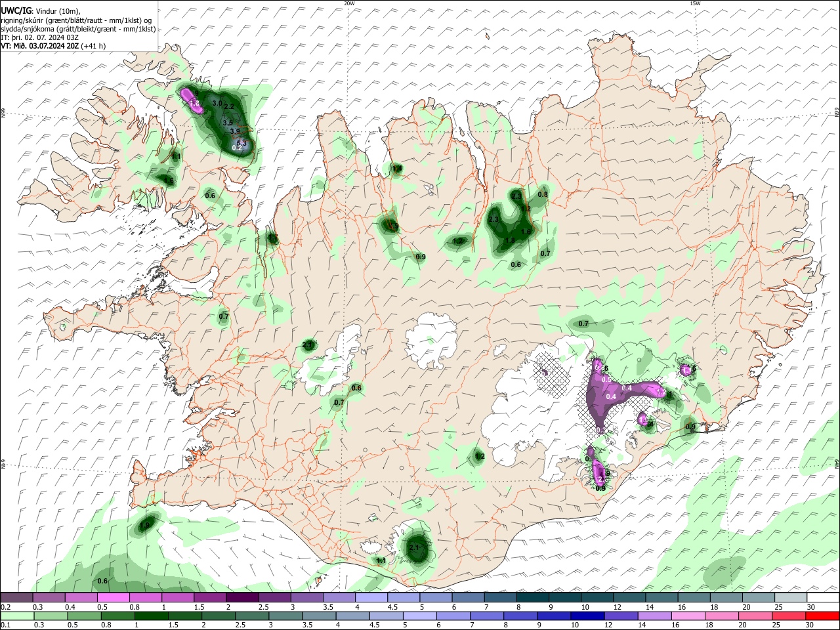The height and width of the screenshot is (630, 840).
Task: Click the VT: Mið. 03.07.2024 20Z valid time
Action: pos(40,46)
